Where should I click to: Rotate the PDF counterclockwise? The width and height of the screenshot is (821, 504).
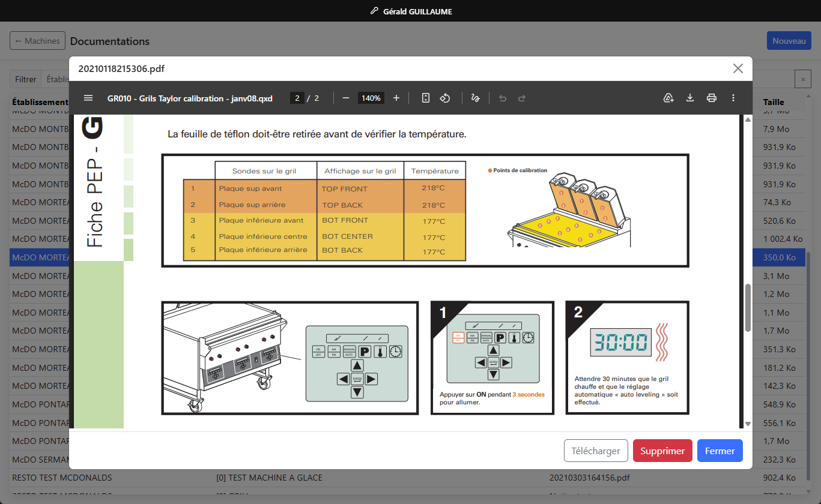[x=445, y=98]
